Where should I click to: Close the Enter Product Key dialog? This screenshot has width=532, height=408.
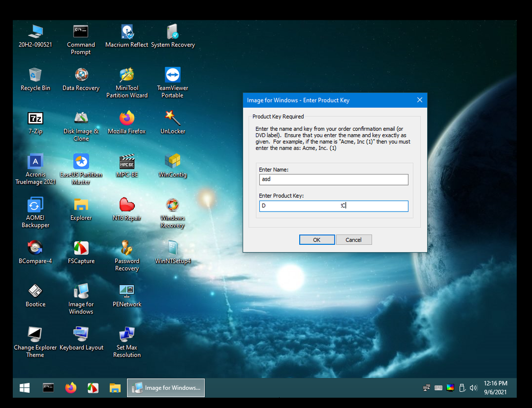(x=420, y=100)
